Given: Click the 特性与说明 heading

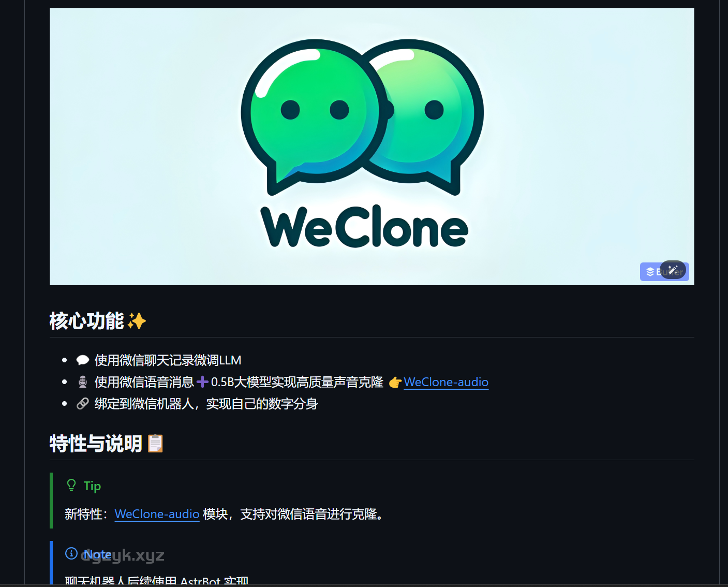Looking at the screenshot, I should pyautogui.click(x=96, y=444).
